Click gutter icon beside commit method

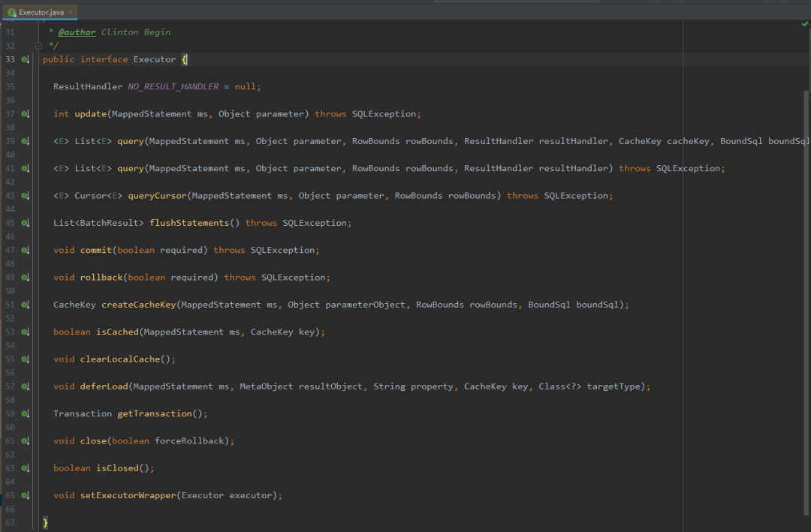[26, 250]
